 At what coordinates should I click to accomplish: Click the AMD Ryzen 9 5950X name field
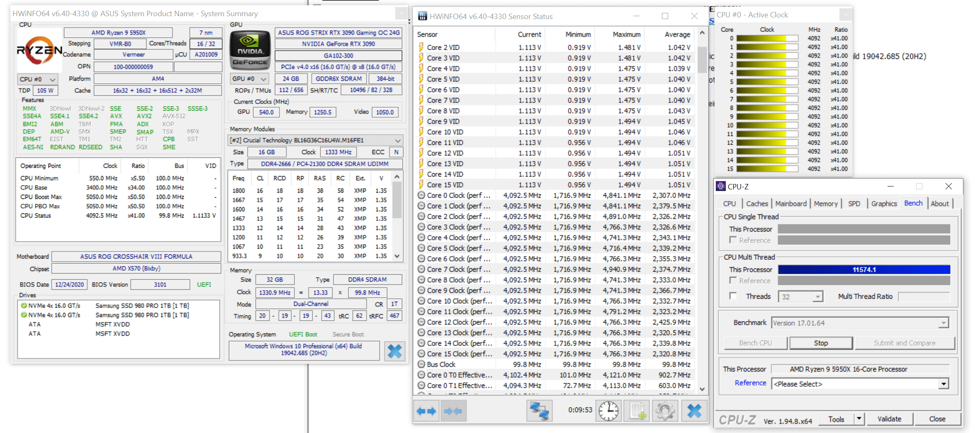(118, 33)
